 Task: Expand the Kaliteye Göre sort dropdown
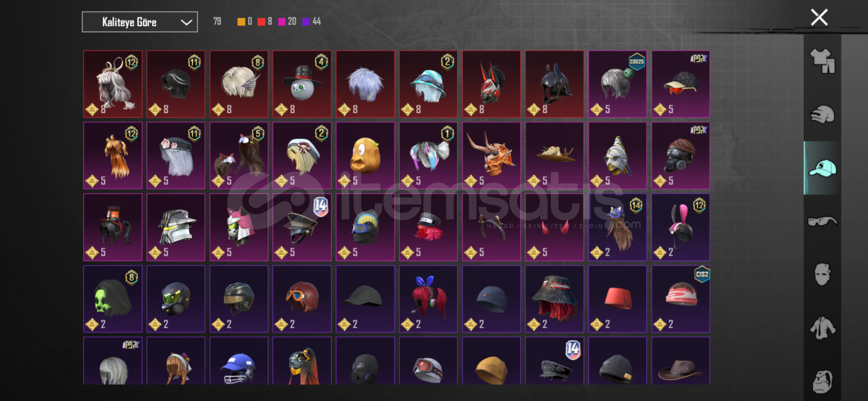140,22
